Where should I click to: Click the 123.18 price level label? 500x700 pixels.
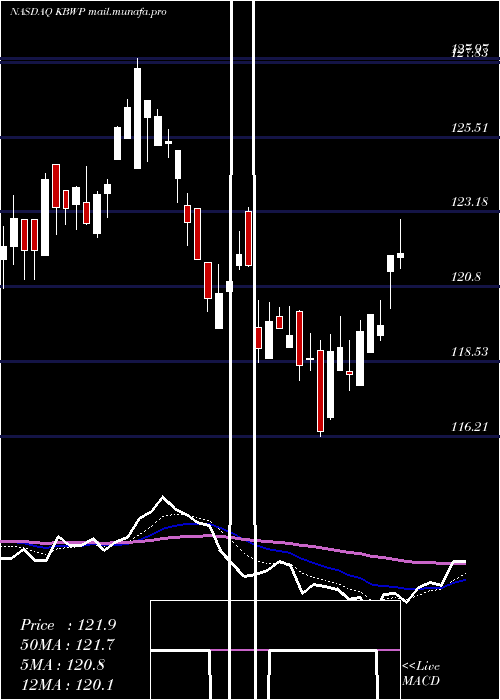469,202
